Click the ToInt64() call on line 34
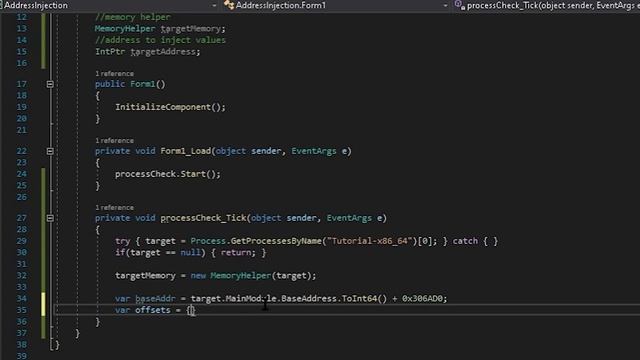Screen dimensions: 640x360 point(364,298)
